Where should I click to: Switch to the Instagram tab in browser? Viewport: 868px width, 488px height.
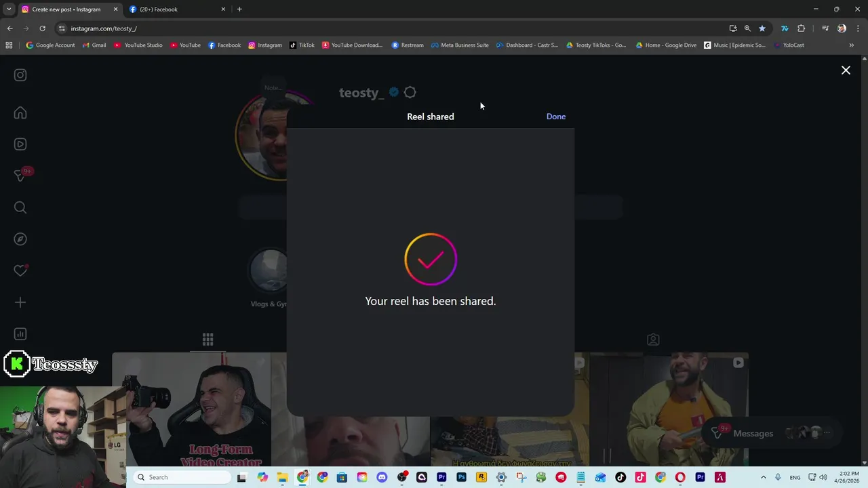[66, 9]
